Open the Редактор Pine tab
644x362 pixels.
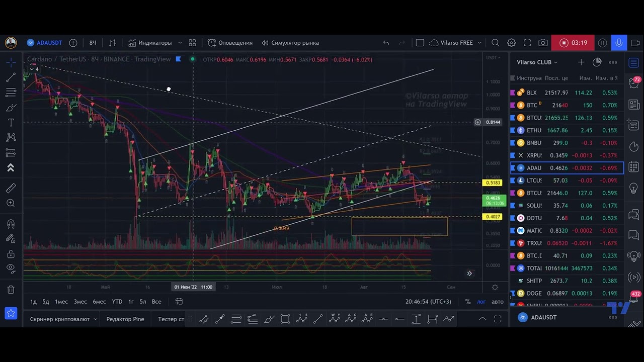(125, 319)
